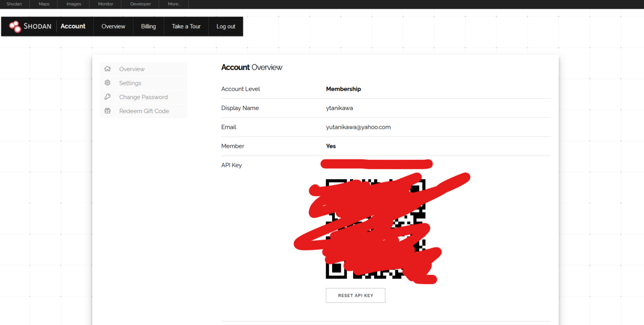Click the Display Name label

pyautogui.click(x=240, y=108)
